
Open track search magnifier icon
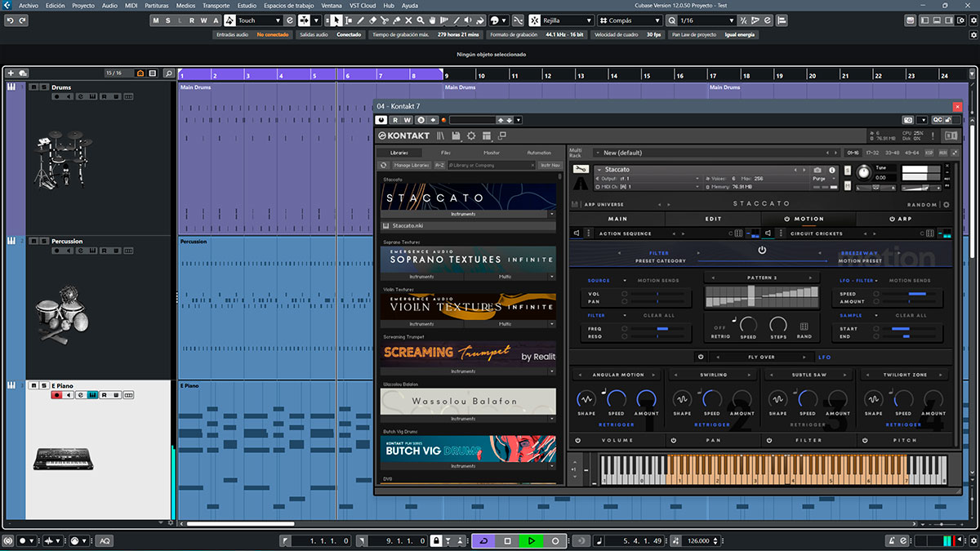168,73
